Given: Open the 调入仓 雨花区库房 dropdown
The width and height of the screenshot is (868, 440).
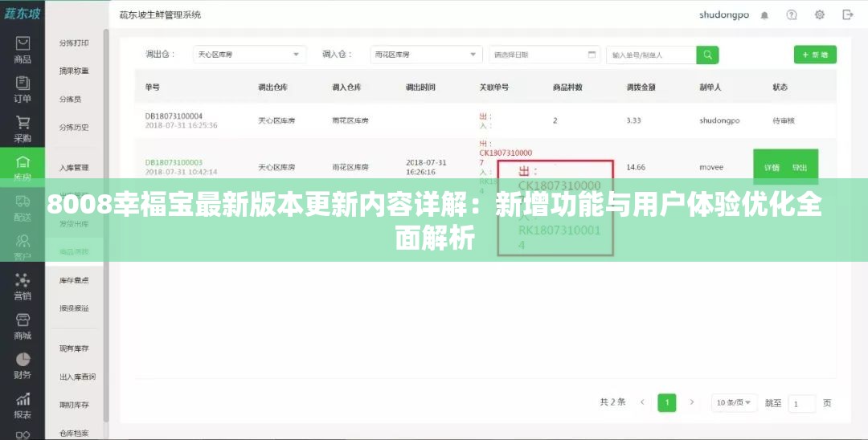Looking at the screenshot, I should (426, 55).
